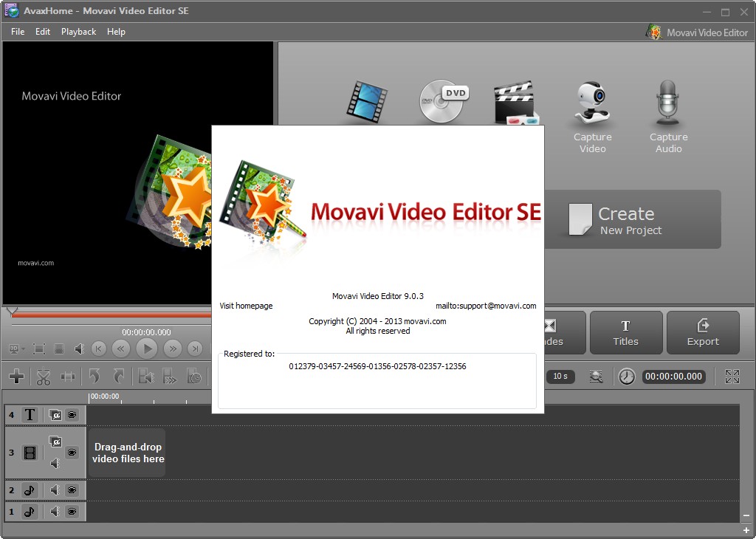The image size is (756, 539).
Task: Click the crop clip tool icon
Action: click(x=68, y=377)
